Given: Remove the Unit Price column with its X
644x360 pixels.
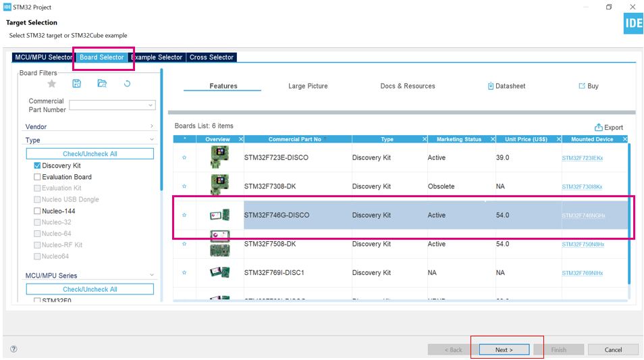Looking at the screenshot, I should pyautogui.click(x=558, y=139).
